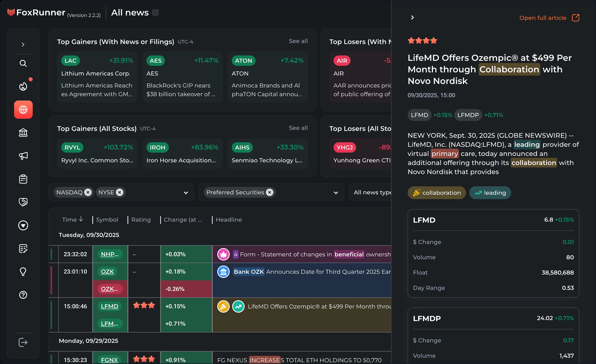Open the bank building sidebar icon

point(23,133)
